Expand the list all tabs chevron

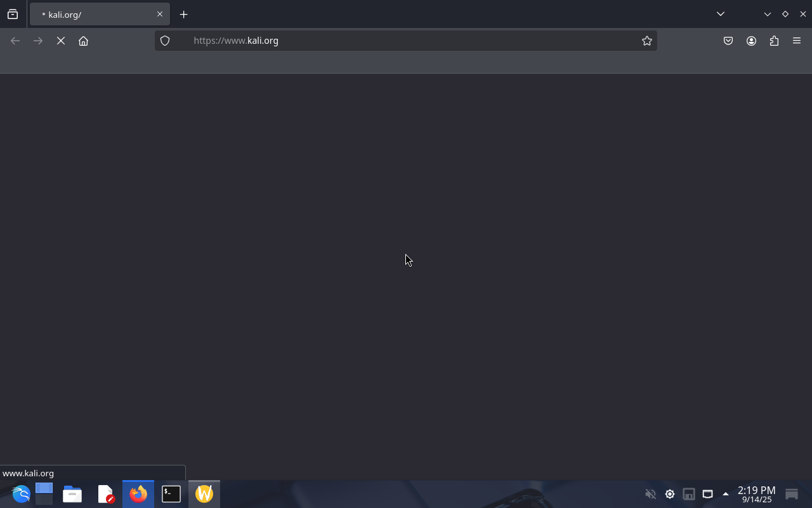(721, 14)
